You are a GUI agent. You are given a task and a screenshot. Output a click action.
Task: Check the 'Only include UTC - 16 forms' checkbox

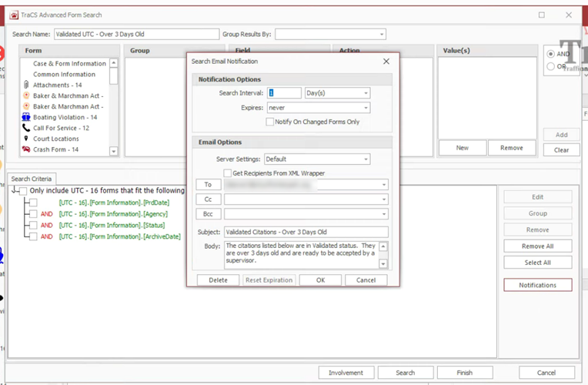pos(23,191)
